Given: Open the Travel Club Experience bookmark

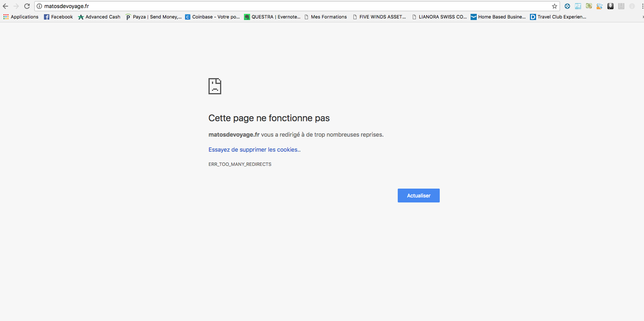Looking at the screenshot, I should tap(558, 17).
